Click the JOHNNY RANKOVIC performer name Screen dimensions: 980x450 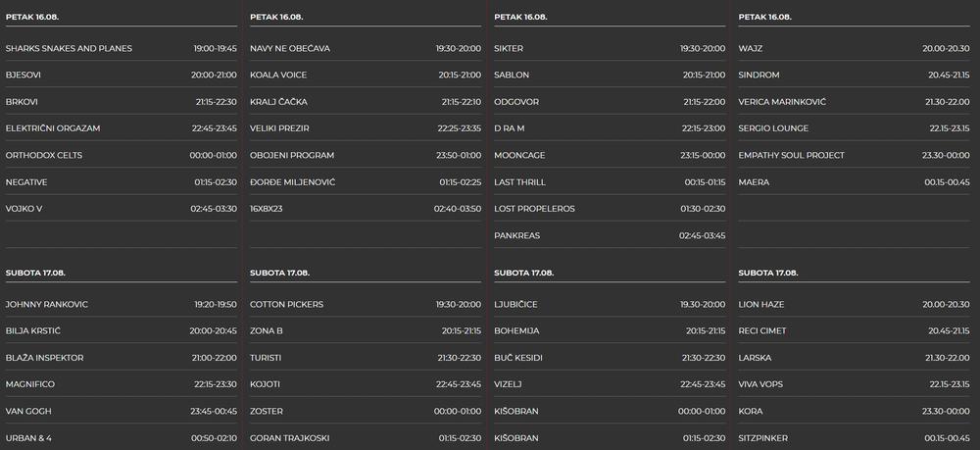tap(47, 304)
